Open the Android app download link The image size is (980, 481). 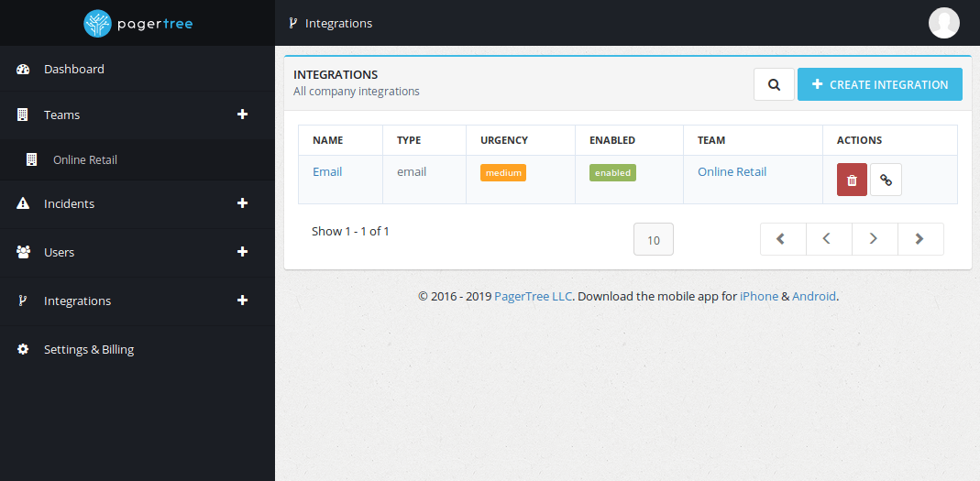[813, 296]
